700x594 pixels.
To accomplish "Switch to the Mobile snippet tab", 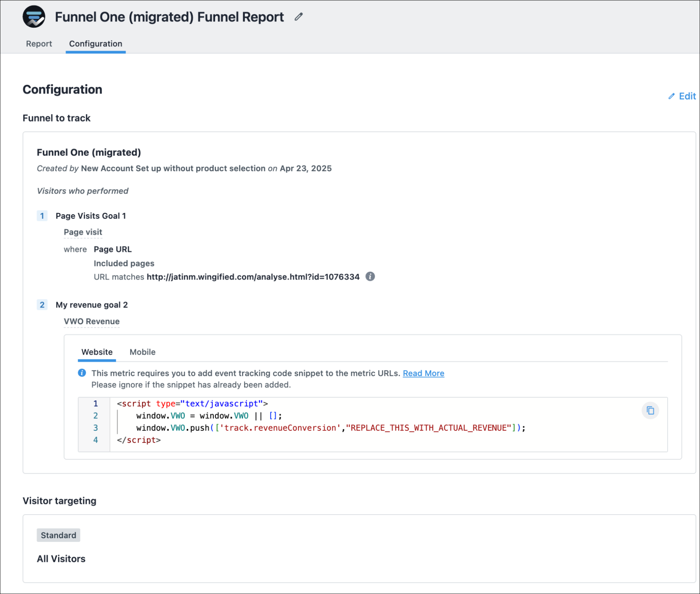I will click(142, 352).
